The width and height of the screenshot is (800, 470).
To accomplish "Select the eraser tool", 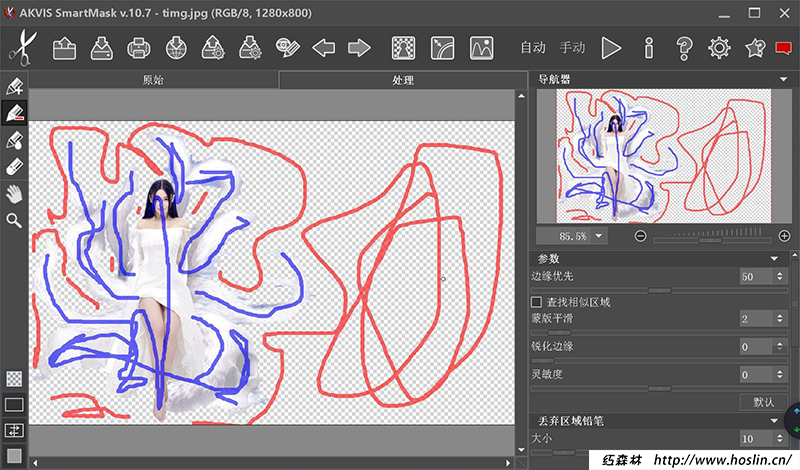I will (14, 167).
